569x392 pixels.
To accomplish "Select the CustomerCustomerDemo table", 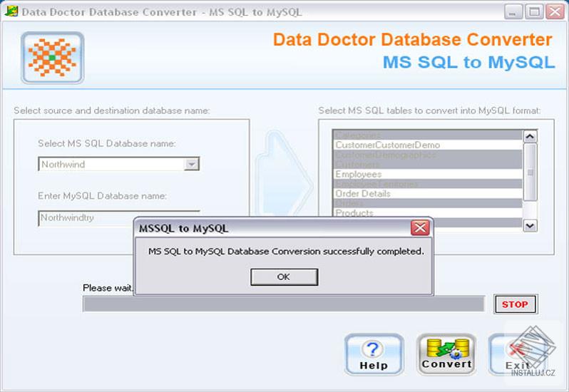I will click(428, 145).
